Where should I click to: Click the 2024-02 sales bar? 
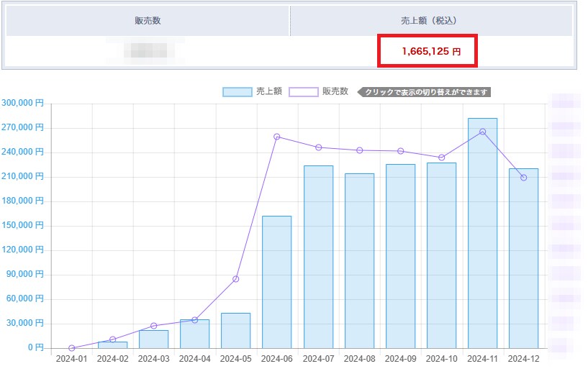[x=112, y=345]
